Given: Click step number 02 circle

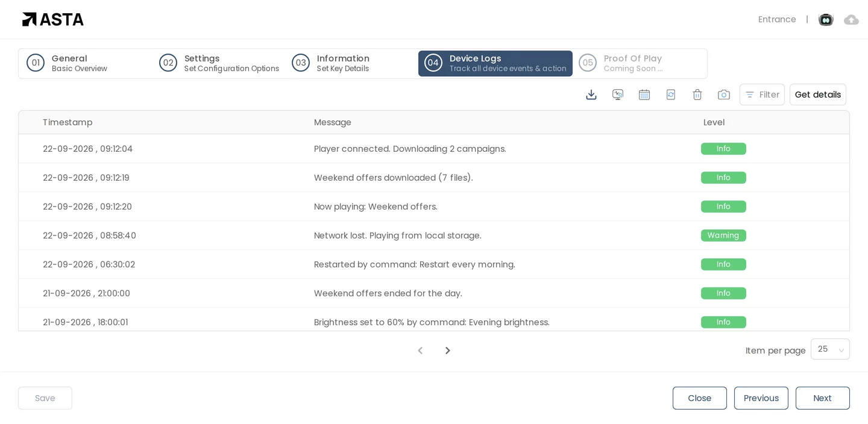Looking at the screenshot, I should 168,63.
